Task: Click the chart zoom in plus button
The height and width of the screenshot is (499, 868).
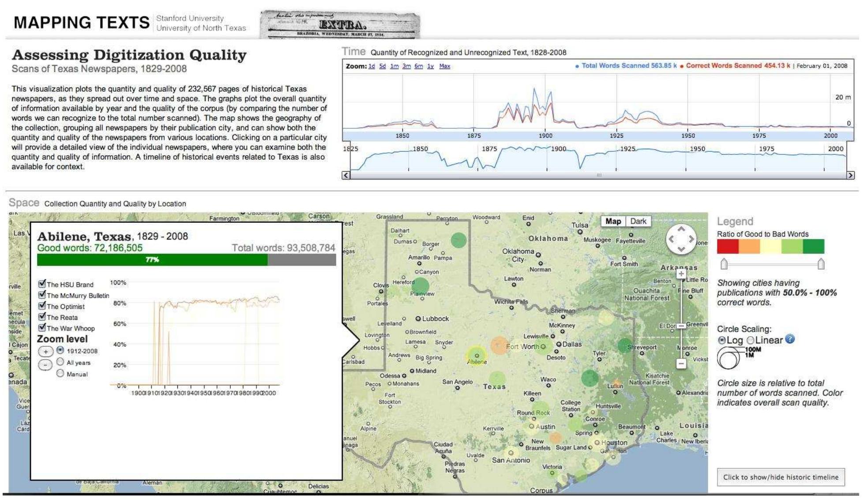Action: 45,352
